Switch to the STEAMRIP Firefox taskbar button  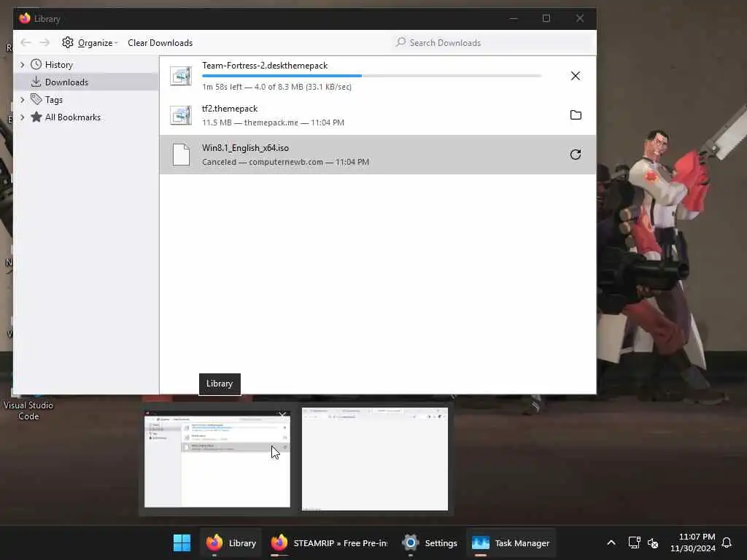329,542
